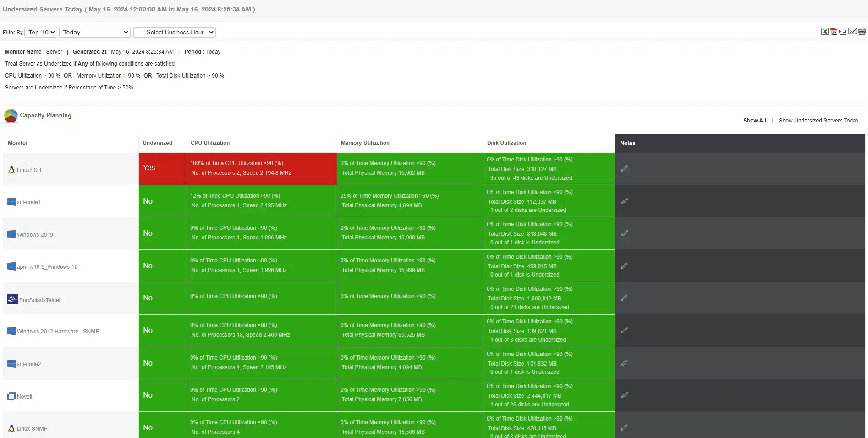Export the report to Excel
Image resolution: width=868 pixels, height=438 pixels.
[x=824, y=31]
